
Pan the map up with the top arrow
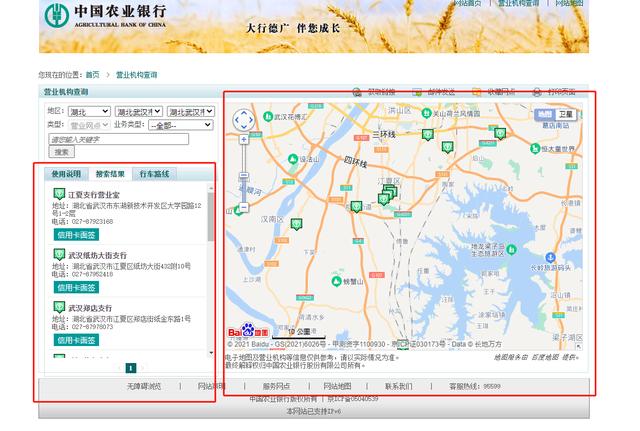pyautogui.click(x=244, y=113)
